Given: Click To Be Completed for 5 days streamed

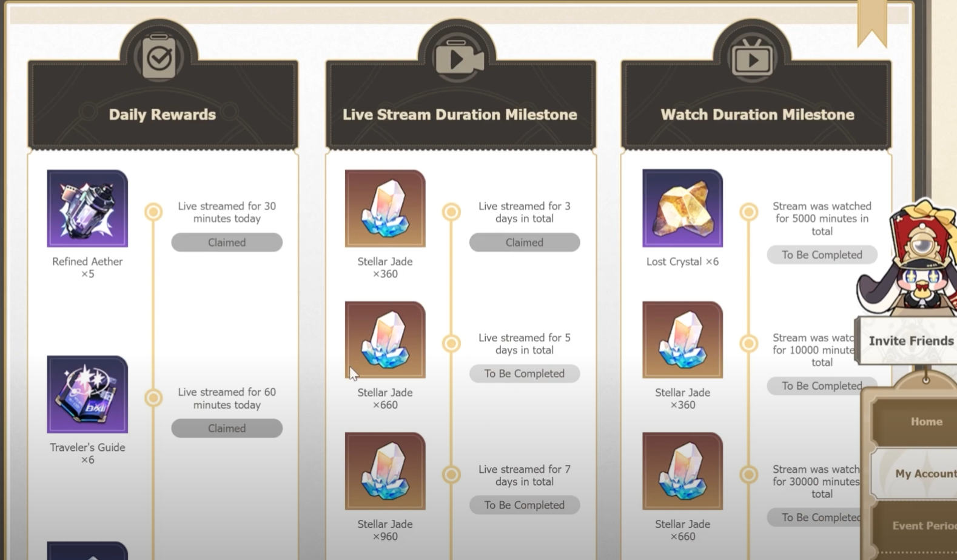Looking at the screenshot, I should tap(525, 373).
